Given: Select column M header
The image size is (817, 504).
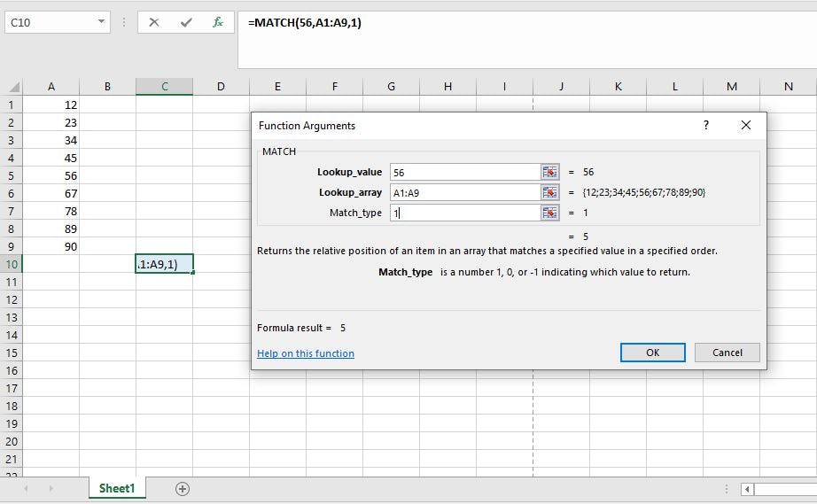Looking at the screenshot, I should click(x=732, y=87).
